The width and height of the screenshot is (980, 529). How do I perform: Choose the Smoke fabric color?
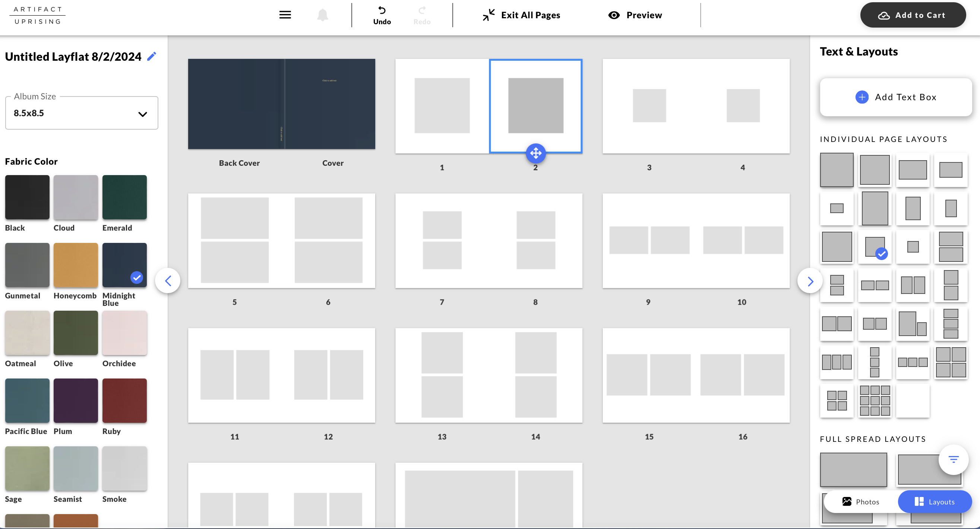124,468
